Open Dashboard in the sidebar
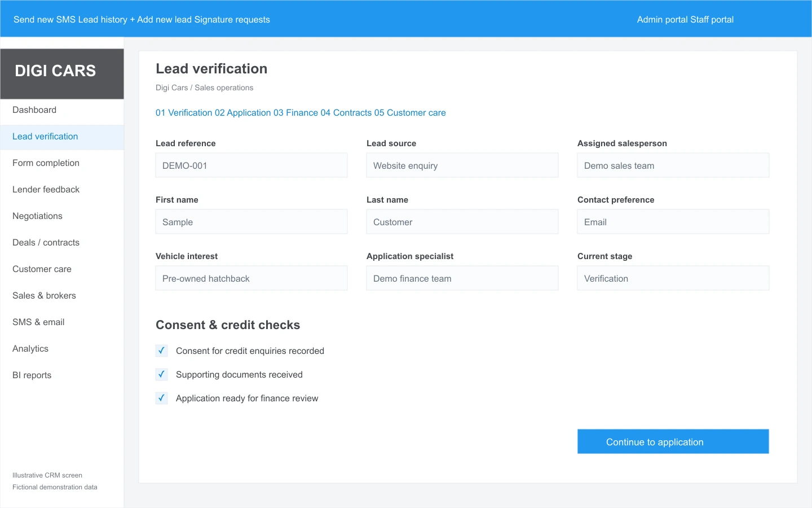This screenshot has width=812, height=508. (x=62, y=110)
